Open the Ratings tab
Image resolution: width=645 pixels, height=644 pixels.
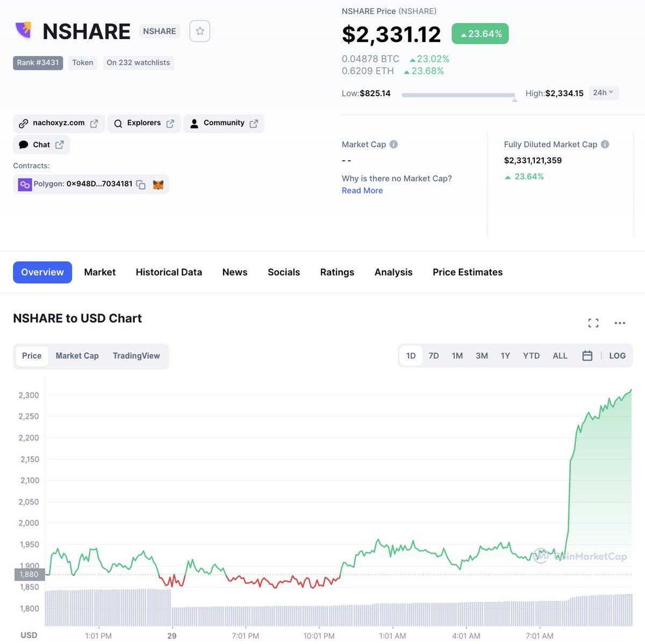point(337,272)
